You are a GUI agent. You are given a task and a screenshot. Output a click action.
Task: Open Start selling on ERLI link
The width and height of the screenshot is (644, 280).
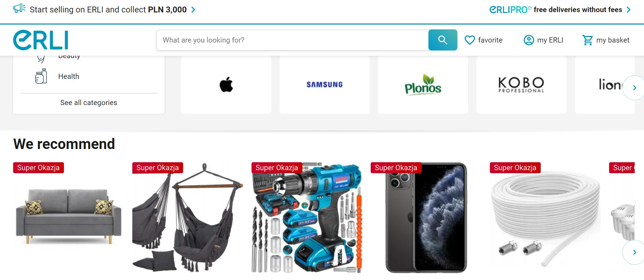tap(108, 10)
